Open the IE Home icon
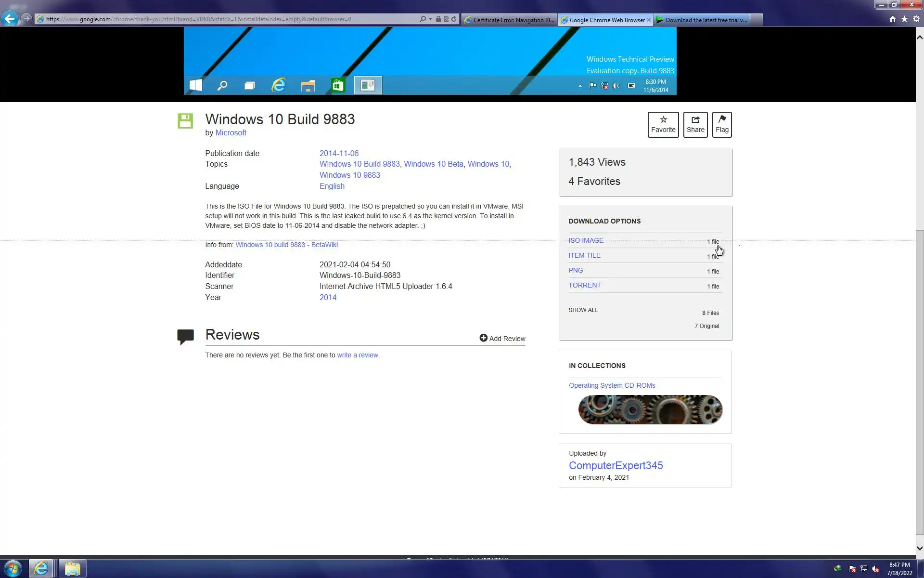 point(892,19)
